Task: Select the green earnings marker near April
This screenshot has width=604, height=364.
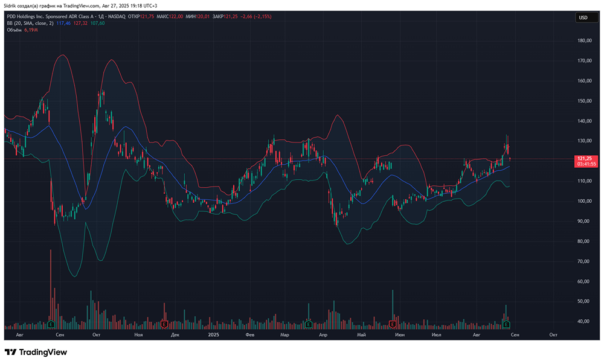Action: (x=308, y=324)
